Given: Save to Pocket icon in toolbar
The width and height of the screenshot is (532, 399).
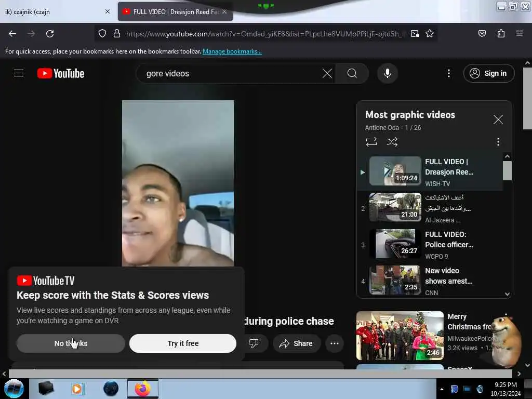Looking at the screenshot, I should click(x=482, y=34).
